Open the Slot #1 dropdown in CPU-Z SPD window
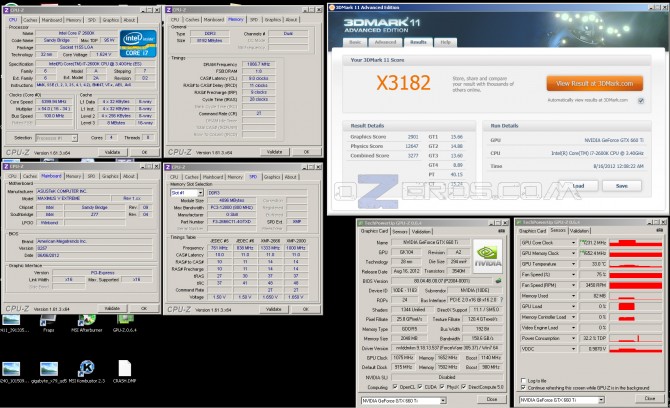 click(x=200, y=193)
